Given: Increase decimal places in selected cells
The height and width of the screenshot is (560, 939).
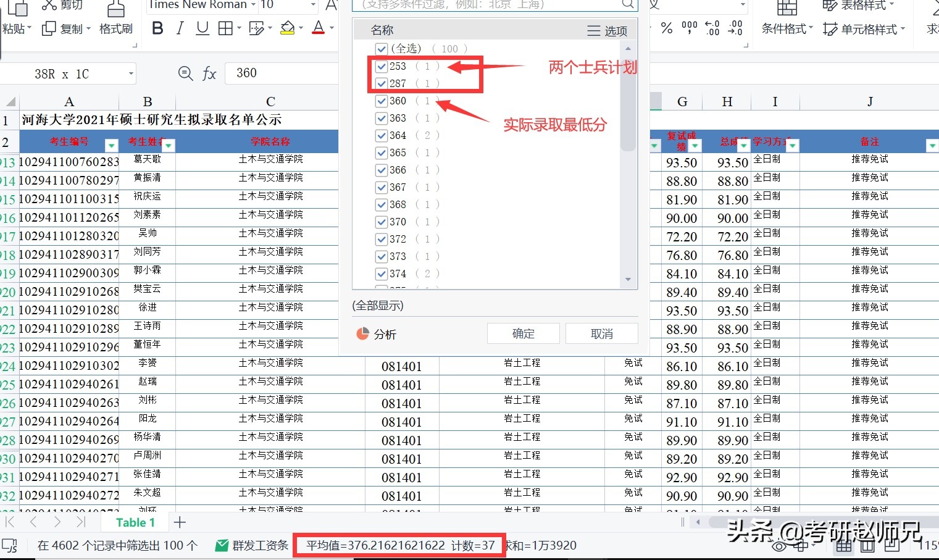Looking at the screenshot, I should point(712,28).
